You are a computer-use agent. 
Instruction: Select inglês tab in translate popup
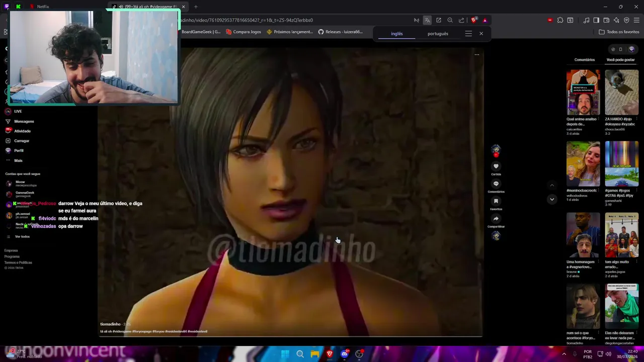397,34
